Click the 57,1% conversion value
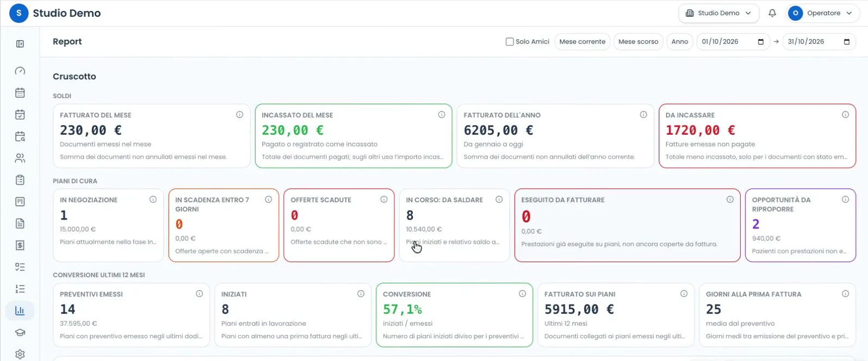868x361 pixels. pyautogui.click(x=402, y=309)
